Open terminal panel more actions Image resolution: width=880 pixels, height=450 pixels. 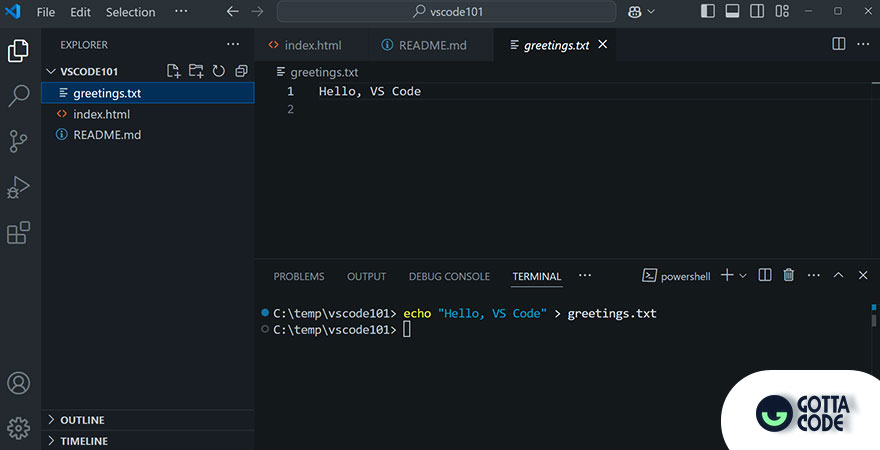coord(813,275)
